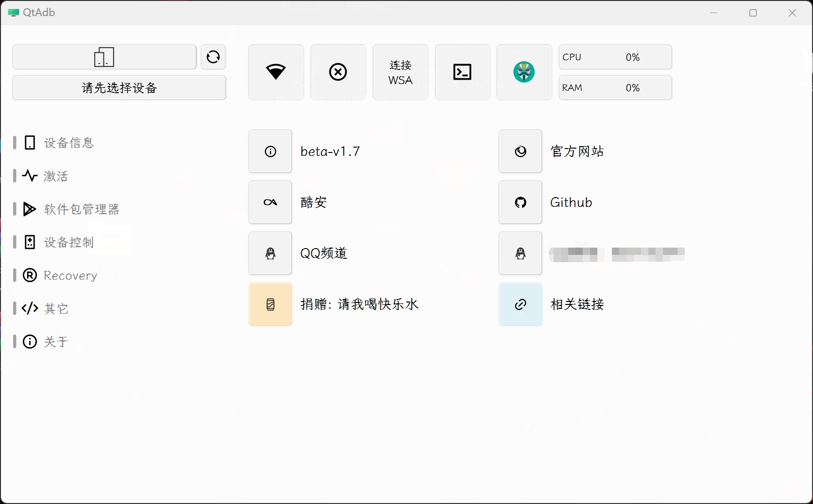This screenshot has height=504, width=813.
Task: Click the info icon beside beta-v1.7
Action: tap(271, 151)
